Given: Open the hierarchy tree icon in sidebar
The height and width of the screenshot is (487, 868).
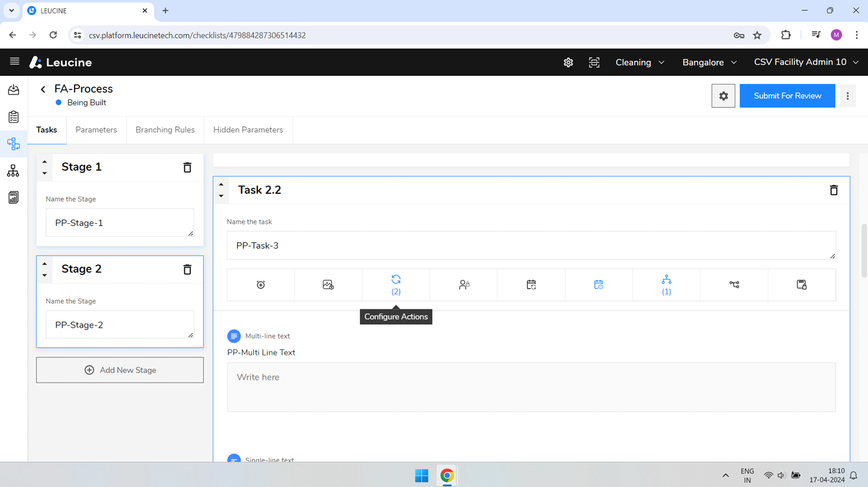Looking at the screenshot, I should pos(14,171).
